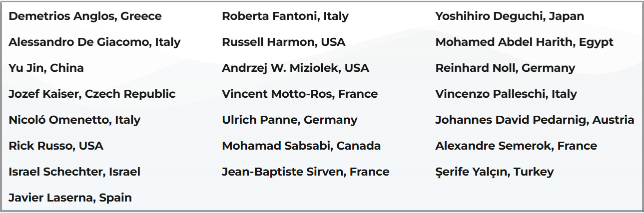Select Mohamad Sabsabi, Canada entry
The width and height of the screenshot is (644, 213).
(x=301, y=146)
